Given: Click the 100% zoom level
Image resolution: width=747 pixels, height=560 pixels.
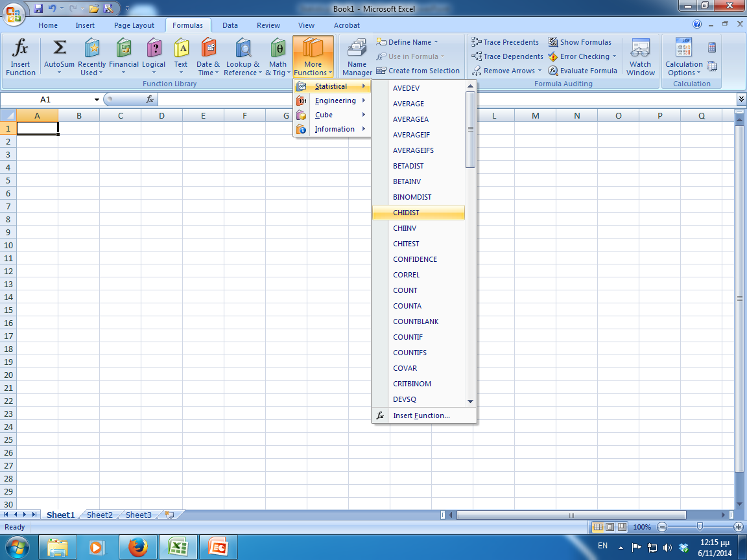Looking at the screenshot, I should [x=642, y=527].
